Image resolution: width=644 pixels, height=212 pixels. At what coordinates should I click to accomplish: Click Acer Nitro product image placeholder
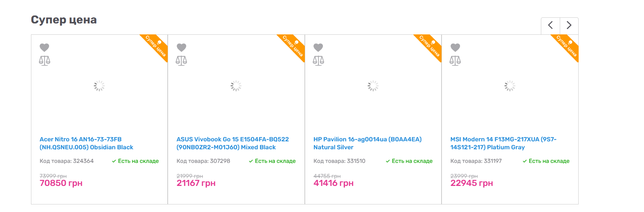click(x=99, y=86)
